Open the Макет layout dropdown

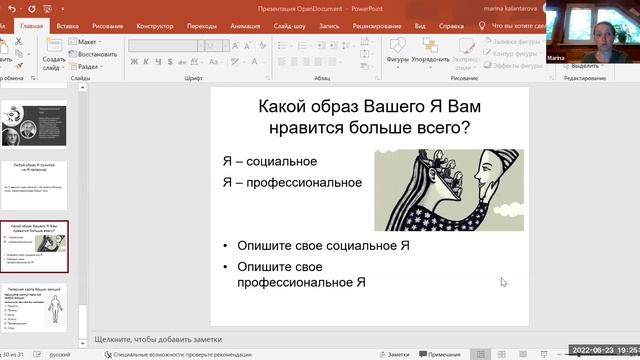click(x=85, y=42)
